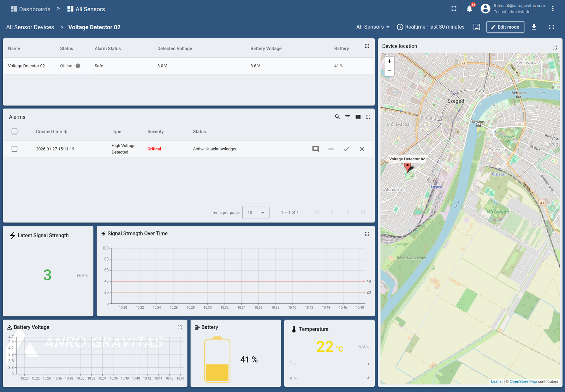The width and height of the screenshot is (565, 392).
Task: Navigate to All Sensor Devices
Action: tap(30, 27)
